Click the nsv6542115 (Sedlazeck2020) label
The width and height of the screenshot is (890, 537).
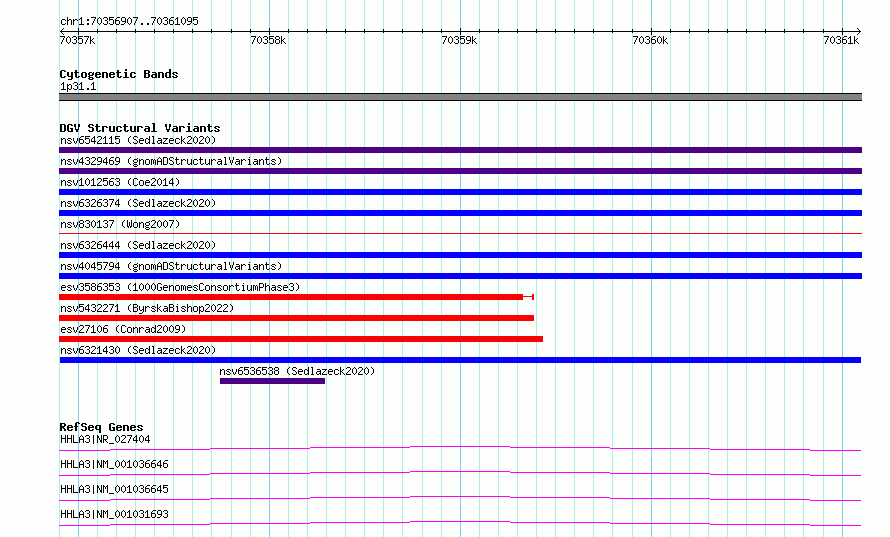(x=138, y=140)
